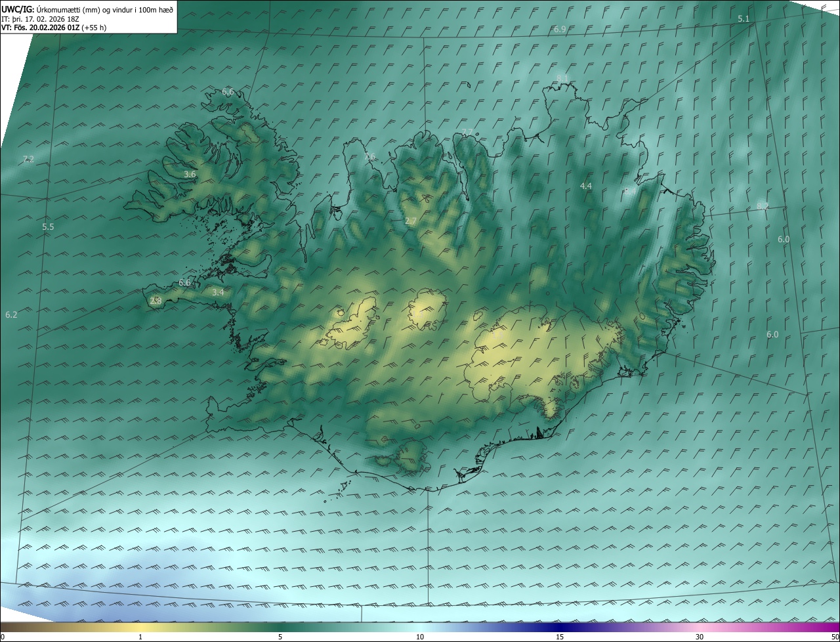
Task: Click the 4.4 value label
Action: coord(586,186)
